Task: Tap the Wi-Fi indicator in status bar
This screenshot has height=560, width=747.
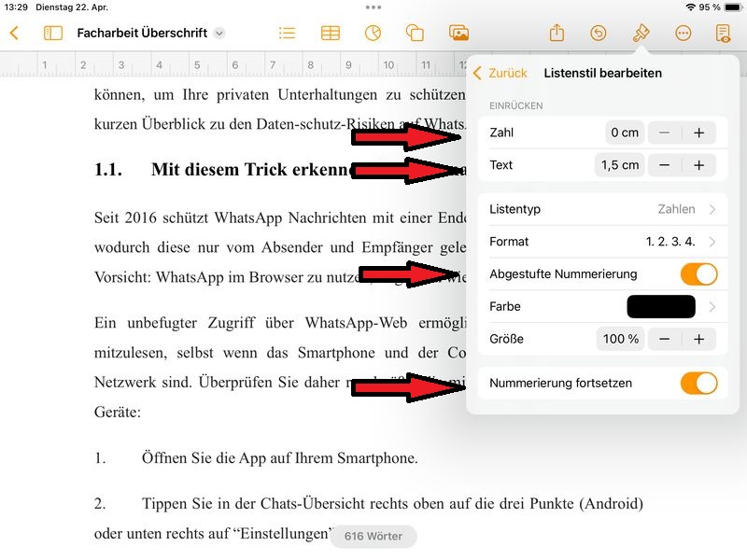Action: pyautogui.click(x=690, y=7)
